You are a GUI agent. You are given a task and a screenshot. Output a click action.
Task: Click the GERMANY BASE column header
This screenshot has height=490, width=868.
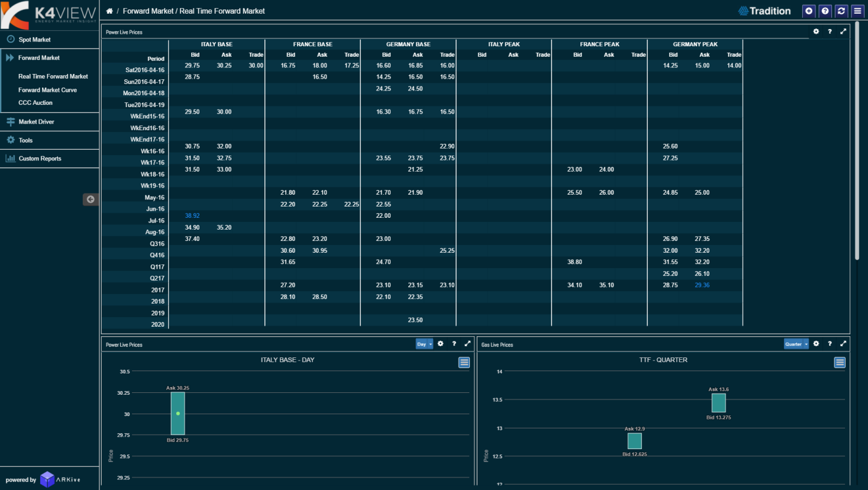coord(408,44)
